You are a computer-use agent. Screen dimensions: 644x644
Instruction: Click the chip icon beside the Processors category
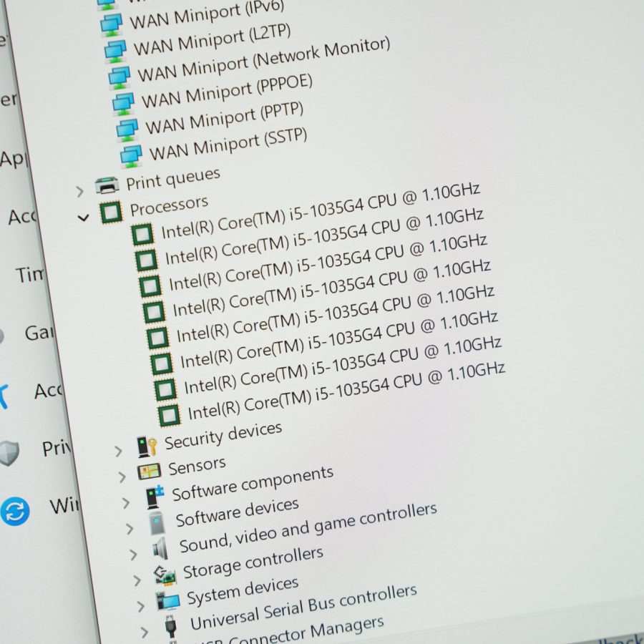pyautogui.click(x=112, y=212)
